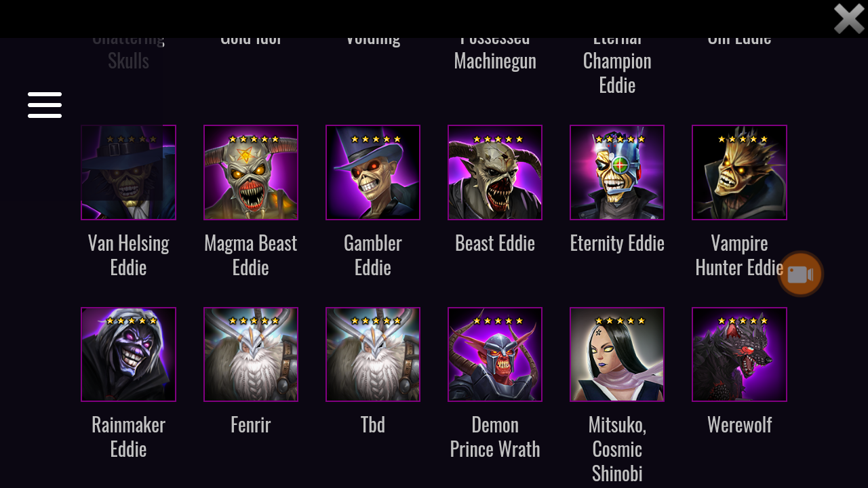This screenshot has height=488, width=868.
Task: Click the Werewolf name label
Action: (739, 424)
